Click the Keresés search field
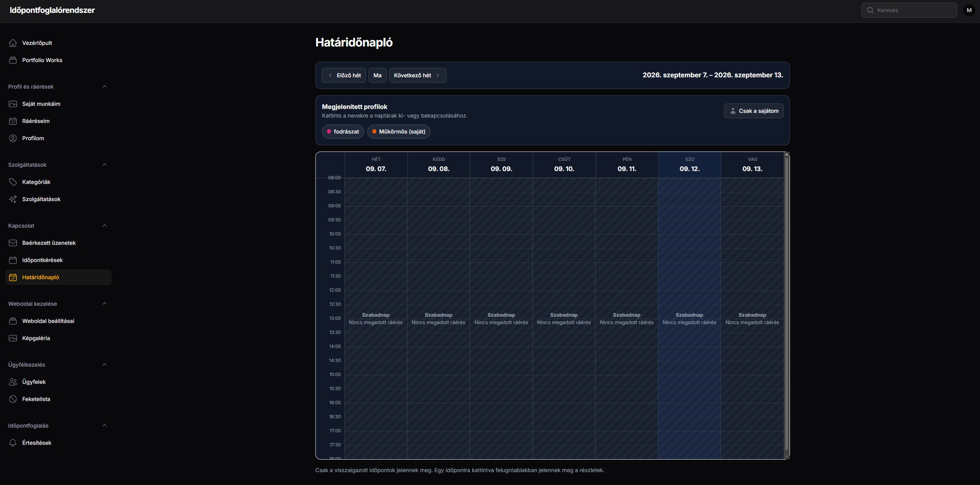Image resolution: width=980 pixels, height=485 pixels. (909, 10)
